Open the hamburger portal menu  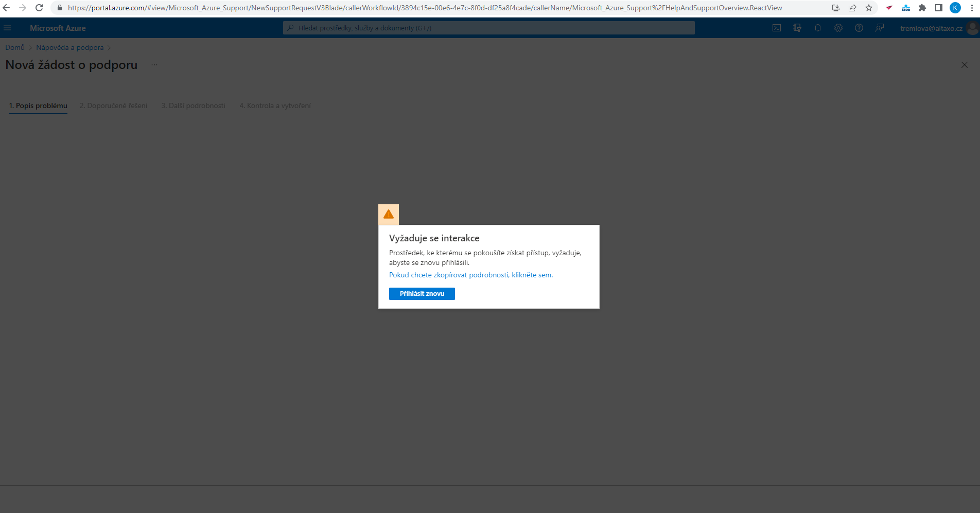pos(8,28)
